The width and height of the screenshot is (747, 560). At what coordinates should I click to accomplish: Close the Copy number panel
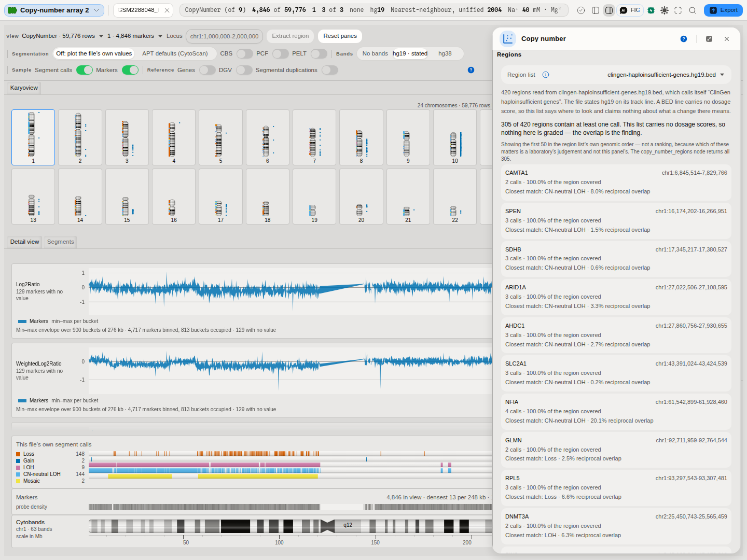pyautogui.click(x=727, y=39)
